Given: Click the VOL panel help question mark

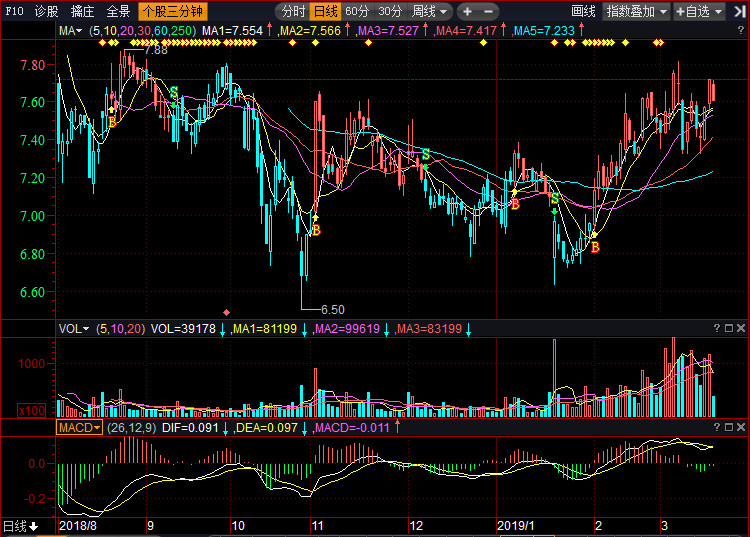Looking at the screenshot, I should 717,328.
